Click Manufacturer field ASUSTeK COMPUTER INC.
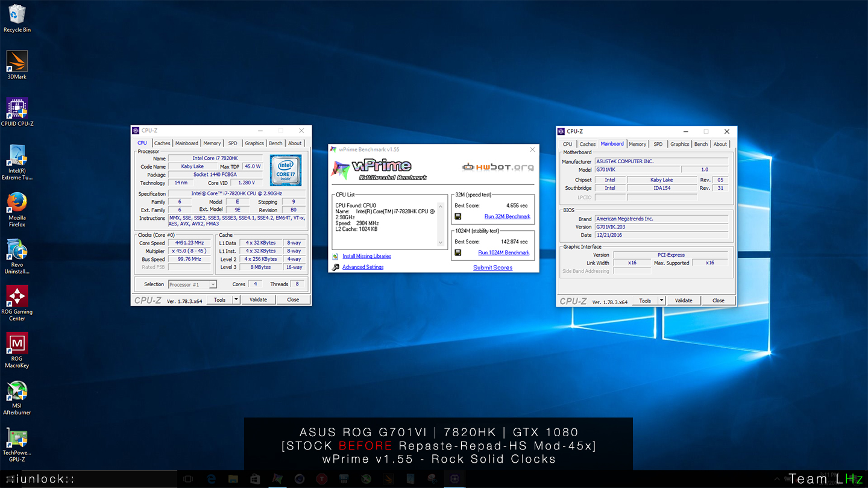This screenshot has width=868, height=488. pos(661,161)
